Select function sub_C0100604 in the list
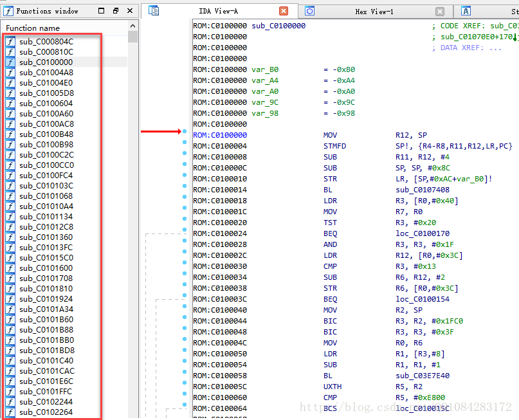Image resolution: width=519 pixels, height=420 pixels. tap(46, 103)
